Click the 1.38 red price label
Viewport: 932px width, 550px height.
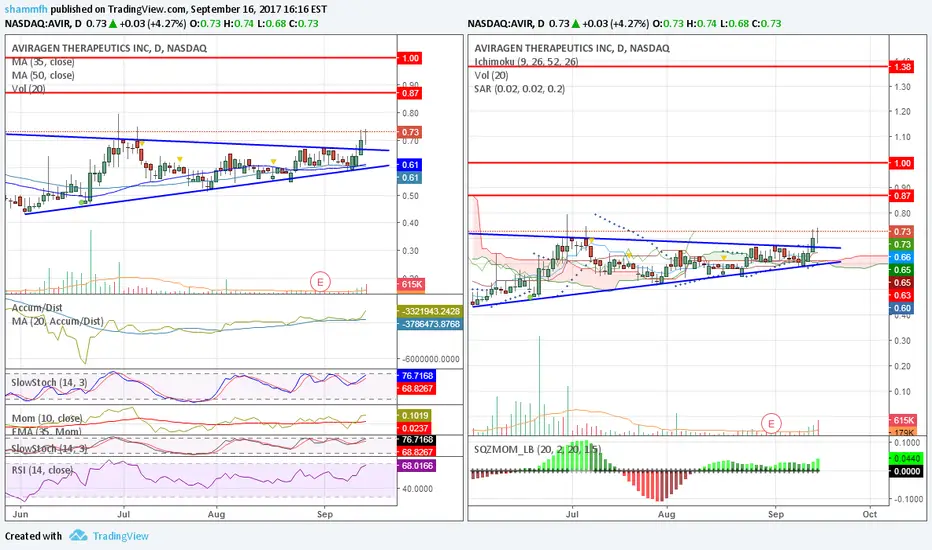pyautogui.click(x=902, y=67)
